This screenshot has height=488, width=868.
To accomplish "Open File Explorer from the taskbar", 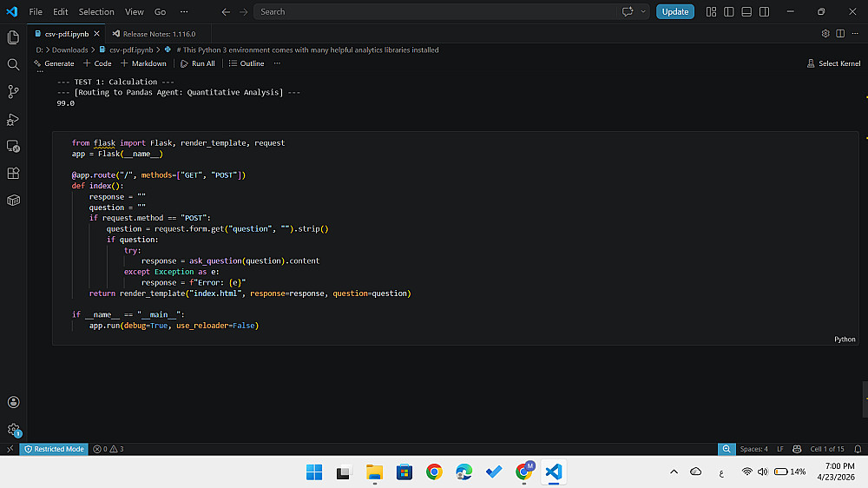I will 374,472.
